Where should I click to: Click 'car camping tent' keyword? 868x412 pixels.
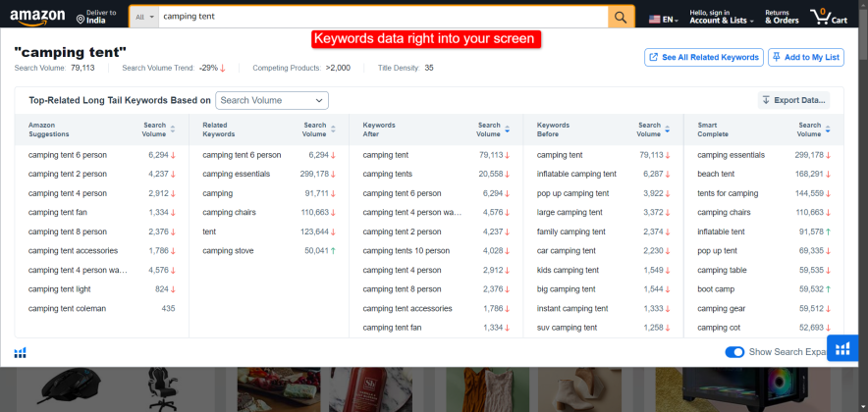pos(567,251)
